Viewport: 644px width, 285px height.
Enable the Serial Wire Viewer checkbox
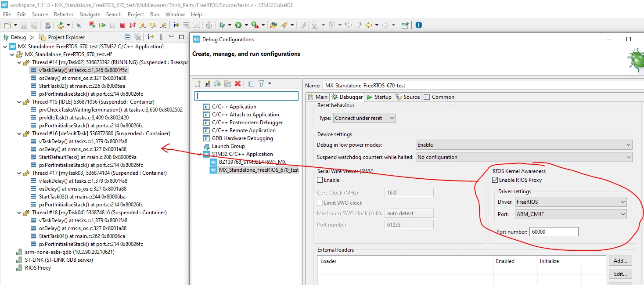(x=320, y=180)
